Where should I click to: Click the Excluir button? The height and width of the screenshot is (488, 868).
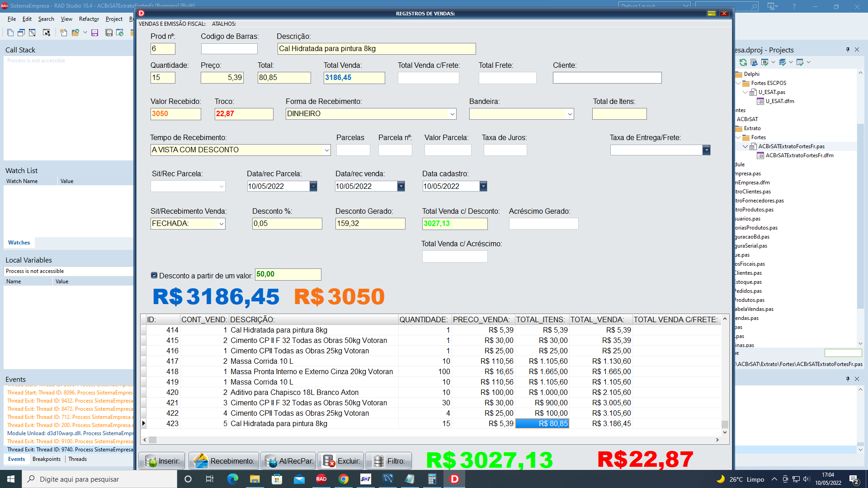click(x=341, y=461)
